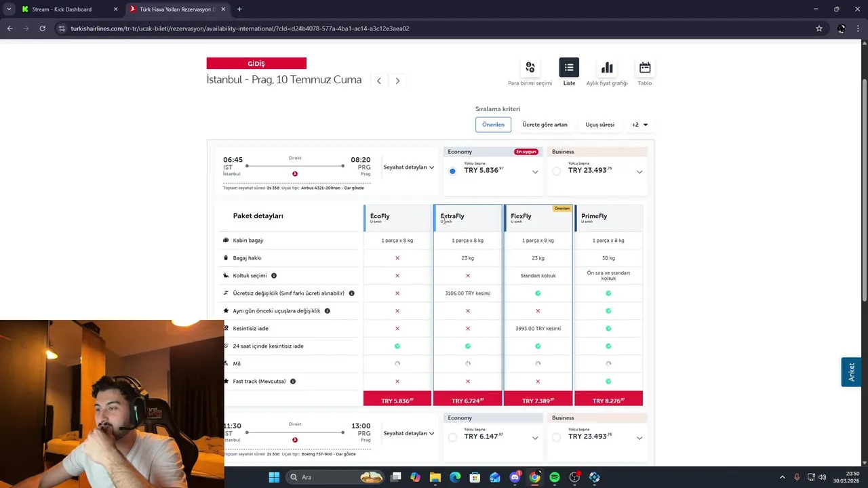This screenshot has width=868, height=488.
Task: Expand Business chevron on the 06:45 flight
Action: point(639,172)
